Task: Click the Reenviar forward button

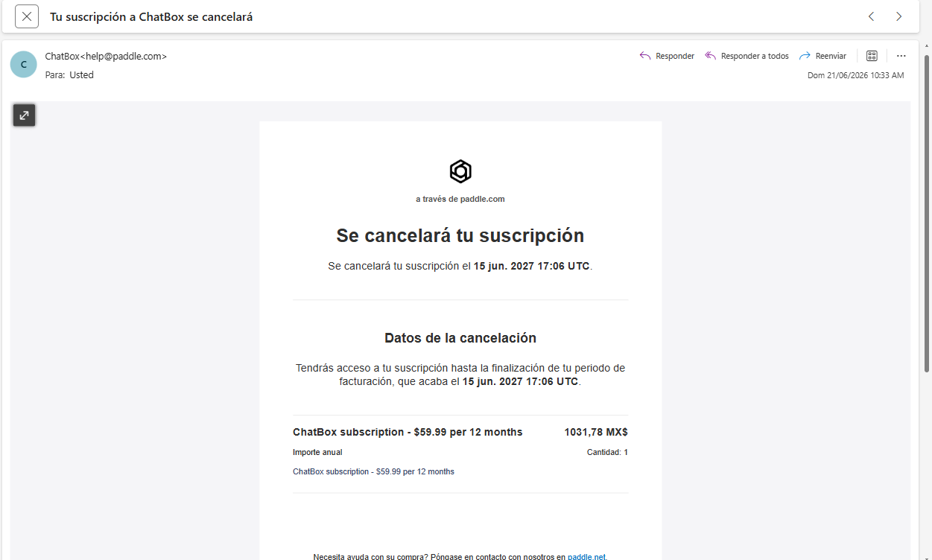Action: tap(822, 56)
